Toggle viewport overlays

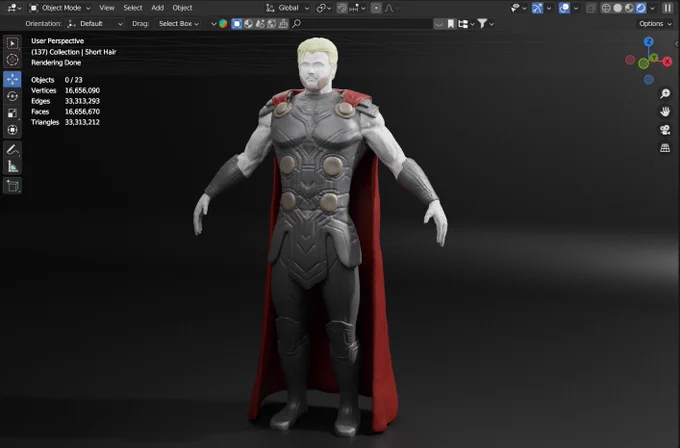click(x=564, y=8)
